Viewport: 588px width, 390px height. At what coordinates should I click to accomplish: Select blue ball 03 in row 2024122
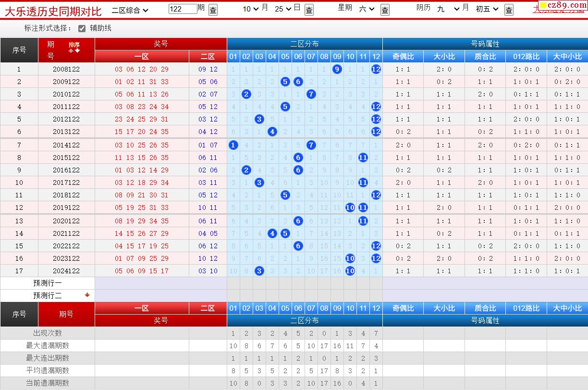click(259, 271)
